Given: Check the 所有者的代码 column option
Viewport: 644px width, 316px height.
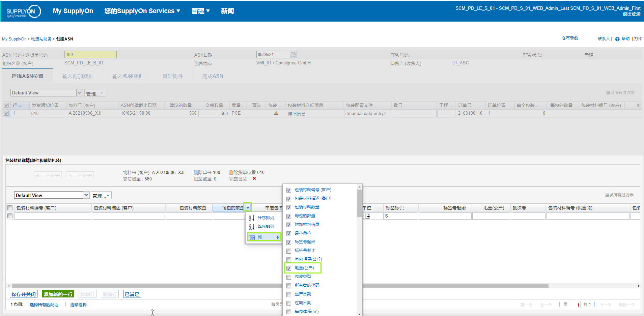Looking at the screenshot, I should 289,286.
